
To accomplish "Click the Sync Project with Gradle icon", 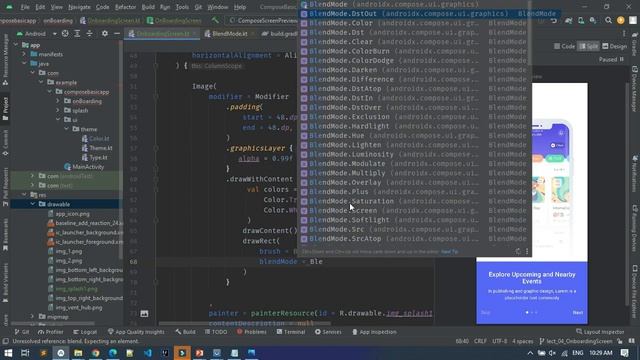I will 569,20.
